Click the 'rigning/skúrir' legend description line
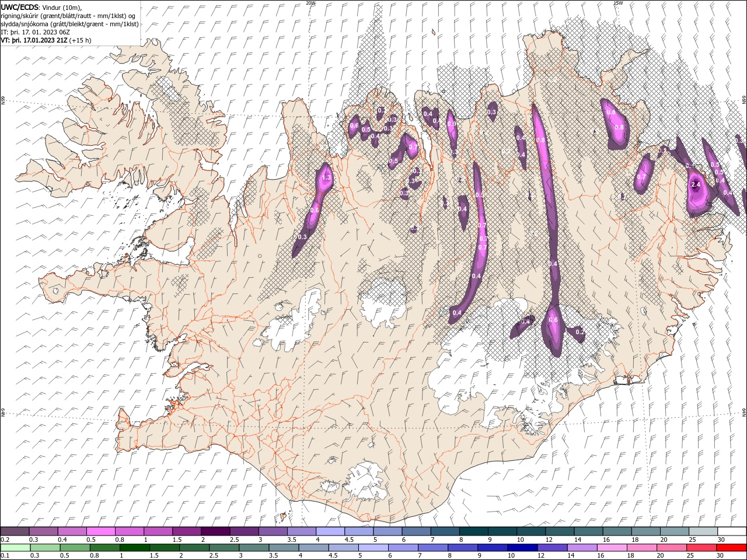 point(69,16)
